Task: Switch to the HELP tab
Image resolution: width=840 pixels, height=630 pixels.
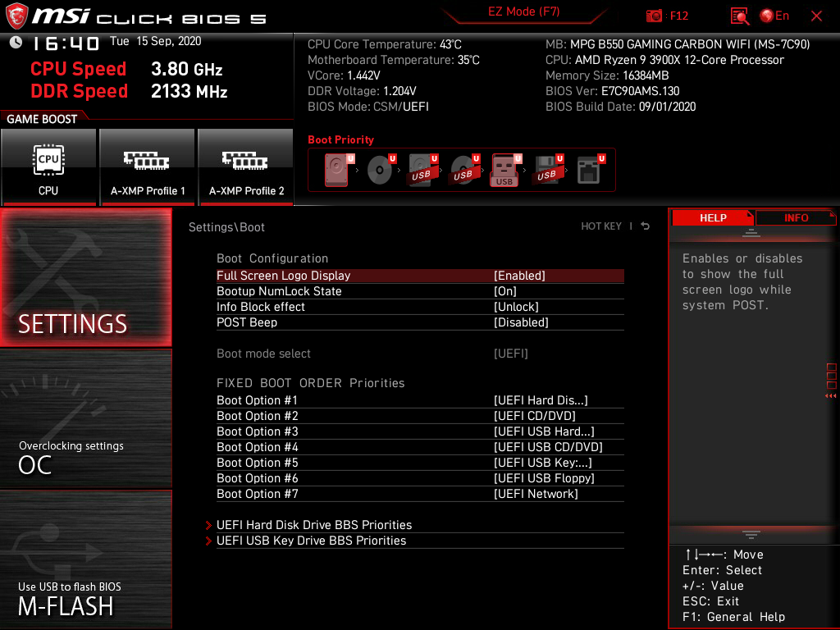Action: point(713,217)
